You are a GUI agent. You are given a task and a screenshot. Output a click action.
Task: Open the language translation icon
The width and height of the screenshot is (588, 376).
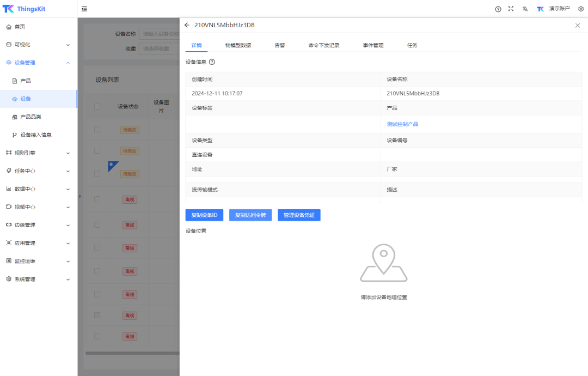pos(525,9)
